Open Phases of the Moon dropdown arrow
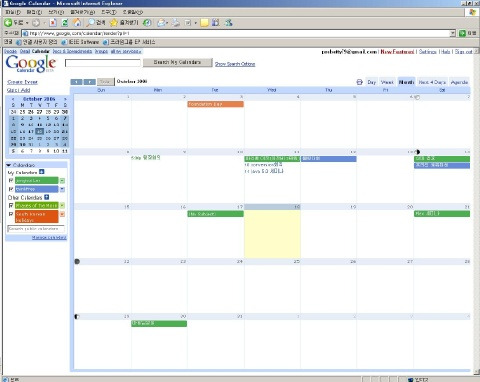Image resolution: width=480 pixels, height=382 pixels. point(62,206)
